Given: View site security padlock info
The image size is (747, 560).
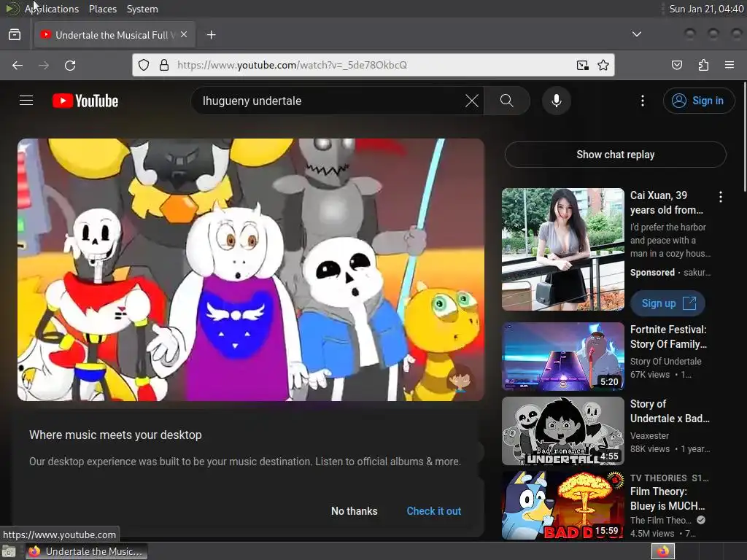Looking at the screenshot, I should click(164, 65).
